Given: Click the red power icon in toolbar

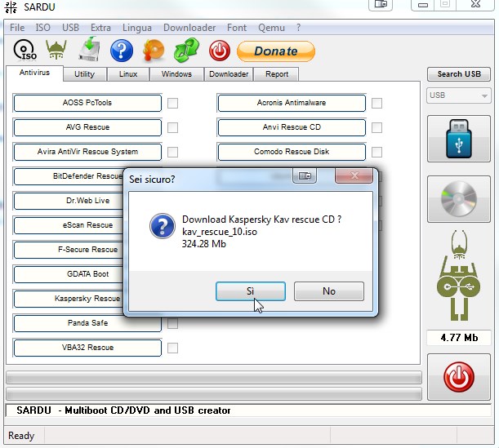Looking at the screenshot, I should [220, 51].
